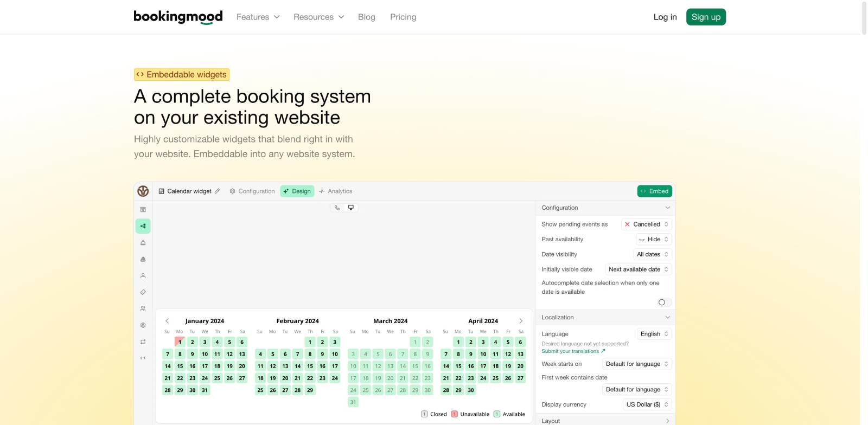Toggle autocomplete date selection switch
Image resolution: width=868 pixels, height=425 pixels.
665,302
